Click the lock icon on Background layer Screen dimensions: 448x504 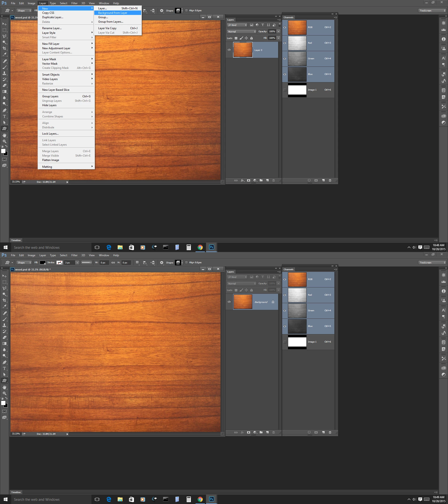[273, 302]
